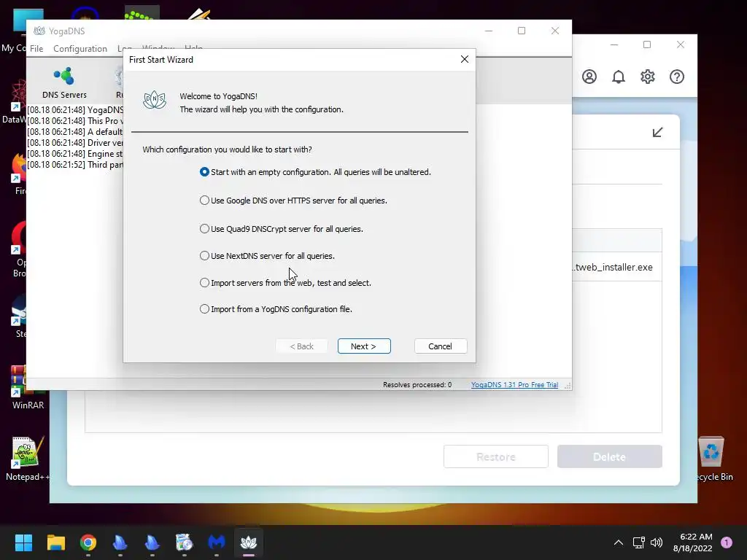Open the Malwarebytes taskbar icon
747x560 pixels.
[x=217, y=542]
